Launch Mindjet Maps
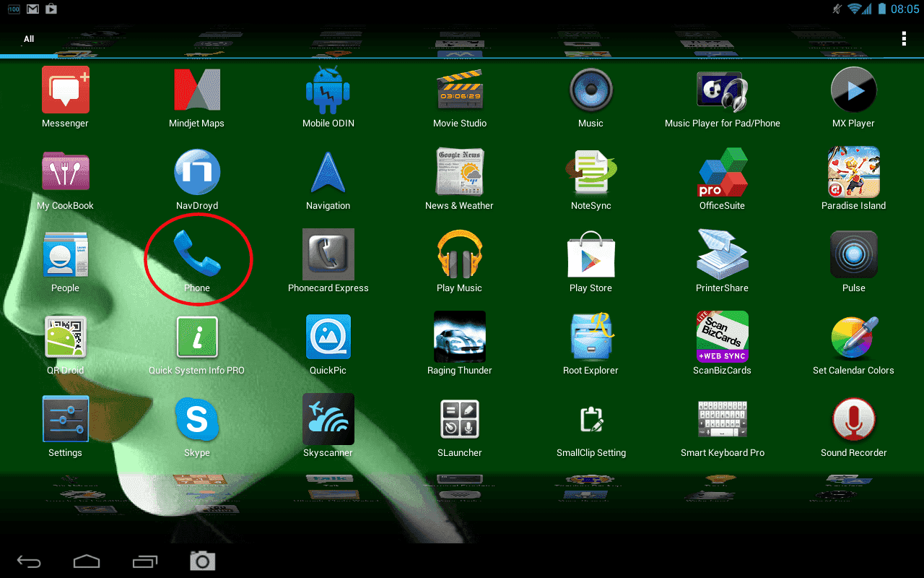This screenshot has width=924, height=578. (196, 90)
